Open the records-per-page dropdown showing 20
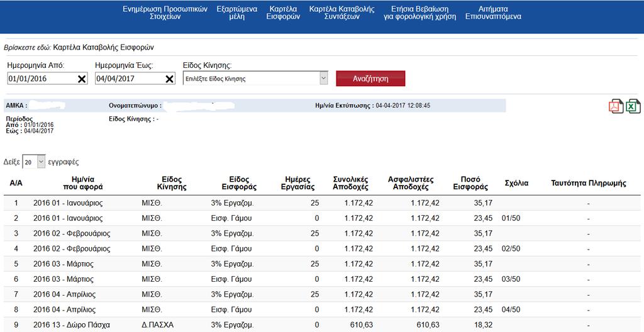Screen dimensions: 644x332 pyautogui.click(x=34, y=162)
